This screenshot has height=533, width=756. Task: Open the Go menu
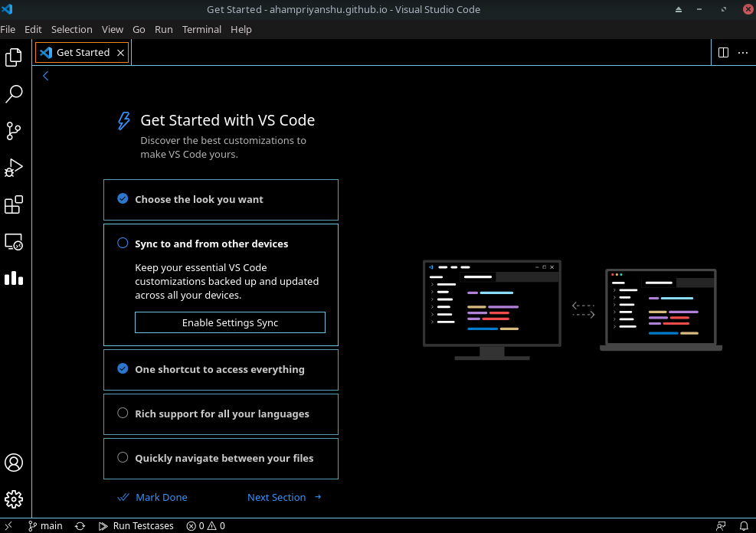(x=139, y=29)
